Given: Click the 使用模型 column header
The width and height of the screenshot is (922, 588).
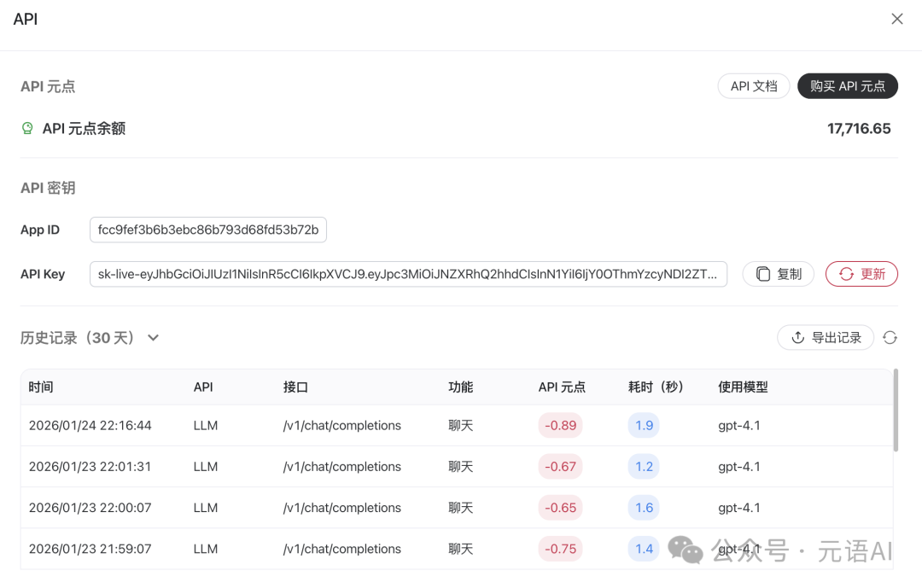Looking at the screenshot, I should click(x=743, y=387).
